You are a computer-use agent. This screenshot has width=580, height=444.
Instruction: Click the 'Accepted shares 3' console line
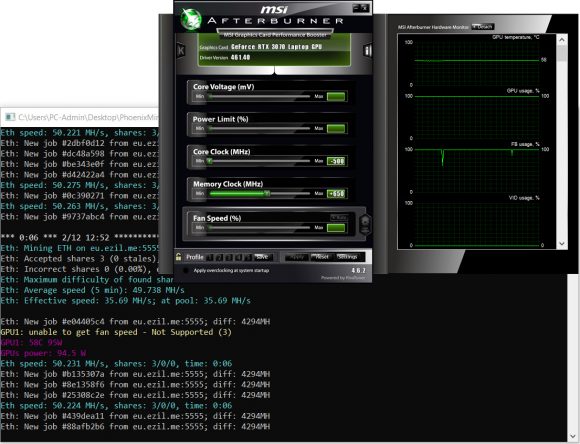80,258
